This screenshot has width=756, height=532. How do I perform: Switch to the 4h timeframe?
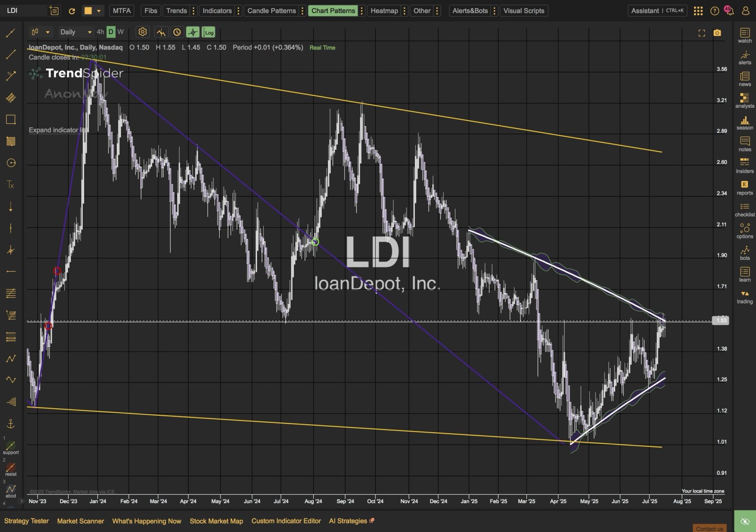100,32
